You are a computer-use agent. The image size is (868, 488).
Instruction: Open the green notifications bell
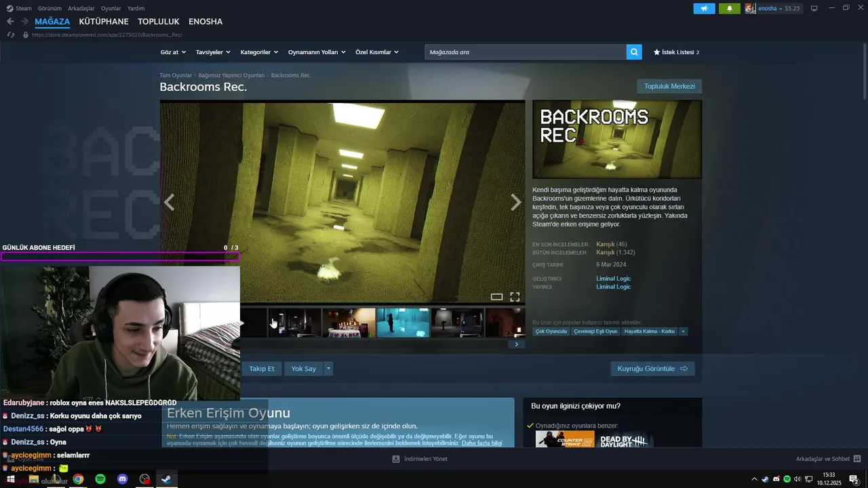[x=730, y=8]
